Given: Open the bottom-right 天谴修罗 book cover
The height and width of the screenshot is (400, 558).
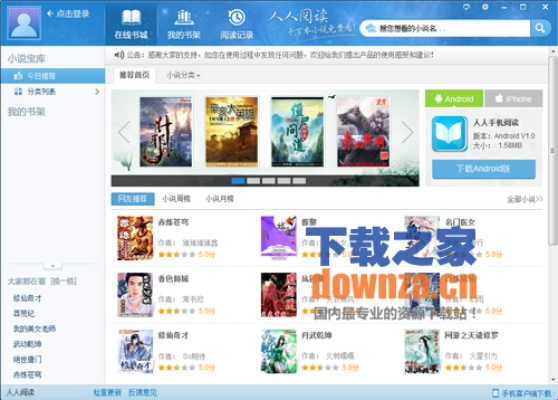Looking at the screenshot, I should pyautogui.click(x=422, y=351).
